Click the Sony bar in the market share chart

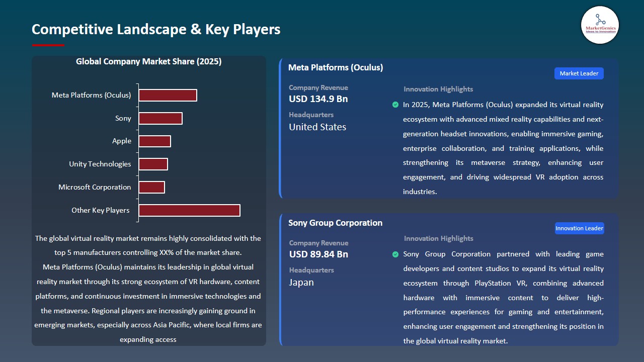(160, 118)
